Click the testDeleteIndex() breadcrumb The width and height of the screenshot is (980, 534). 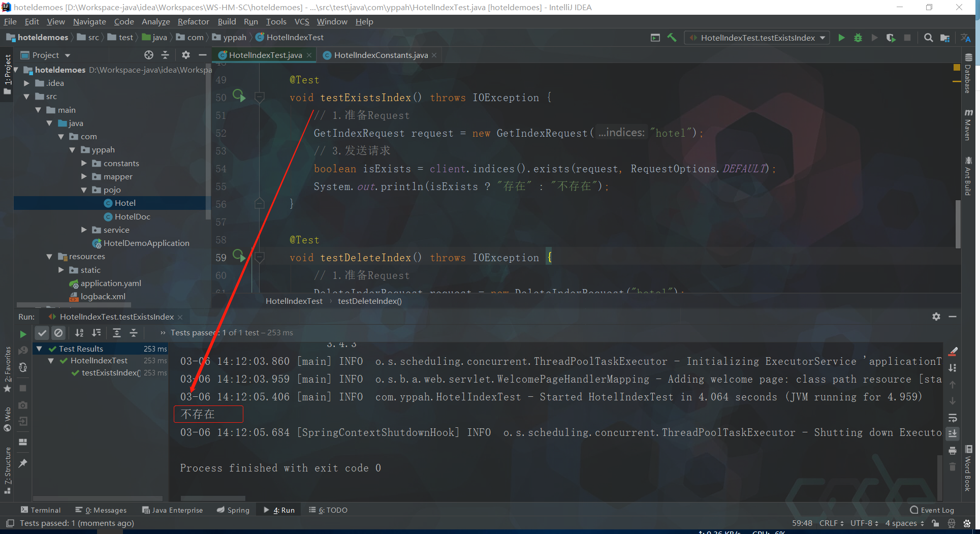[x=370, y=301]
